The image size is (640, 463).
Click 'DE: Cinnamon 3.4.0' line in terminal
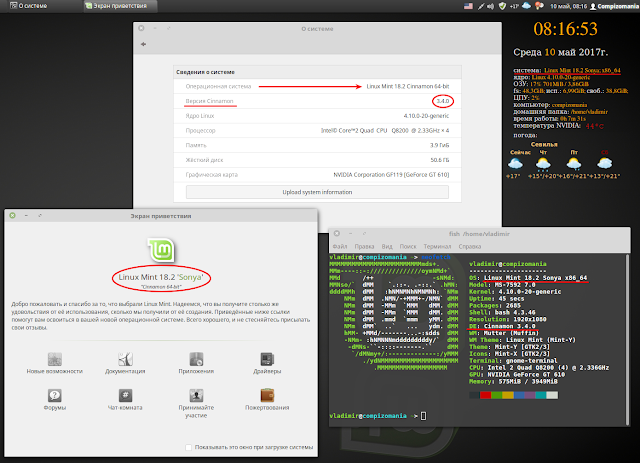tap(502, 326)
